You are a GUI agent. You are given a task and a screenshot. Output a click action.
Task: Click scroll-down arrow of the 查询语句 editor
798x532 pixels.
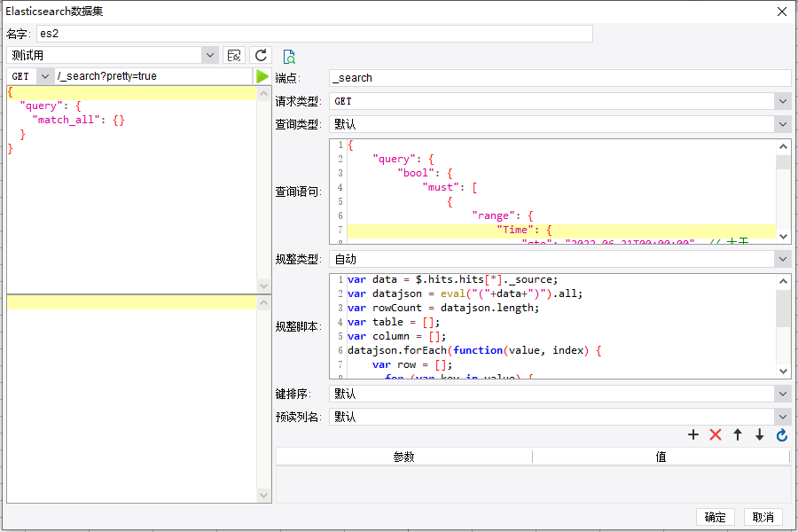(783, 236)
